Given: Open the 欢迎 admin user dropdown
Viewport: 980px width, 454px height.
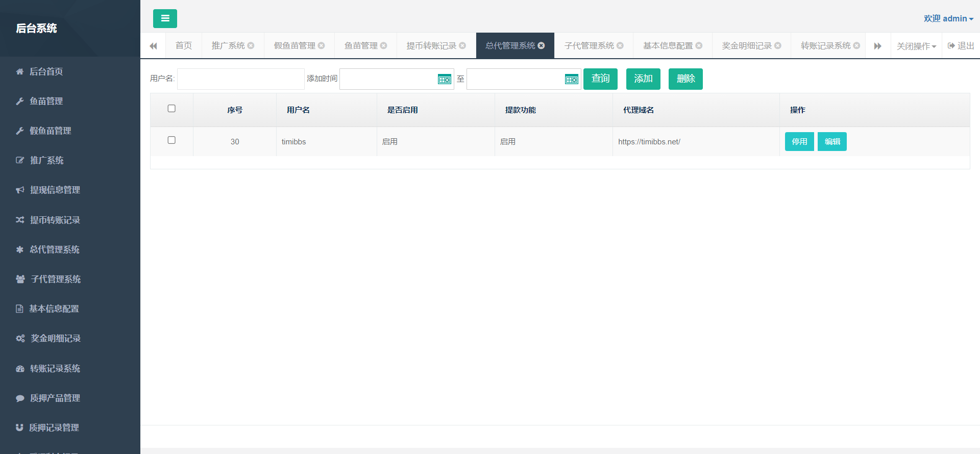Looking at the screenshot, I should coord(948,18).
